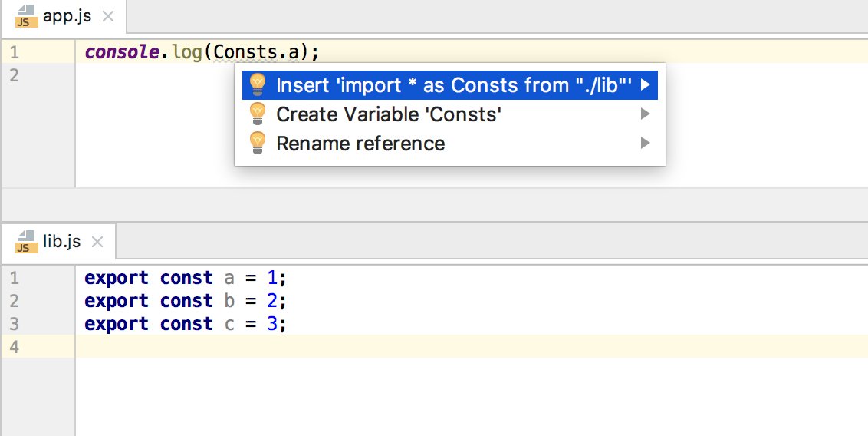Expand the Rename reference submenu arrow
This screenshot has height=436, width=868.
[645, 144]
